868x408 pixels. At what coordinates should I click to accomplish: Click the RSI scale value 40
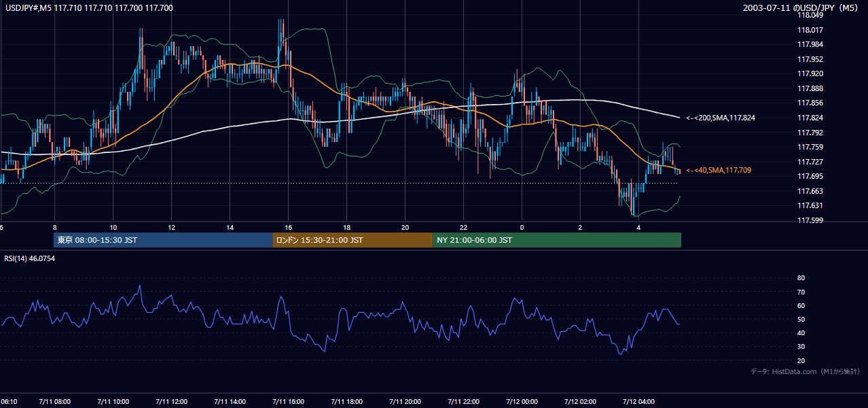tap(801, 333)
